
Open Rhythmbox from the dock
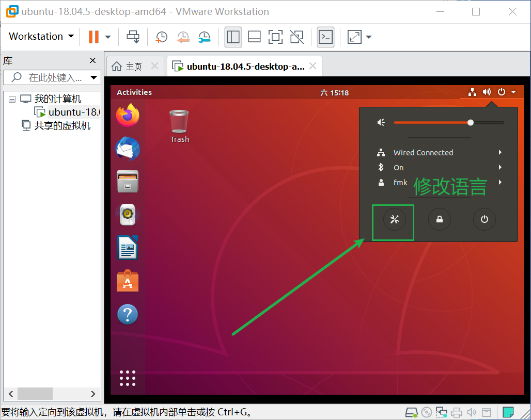pyautogui.click(x=128, y=215)
